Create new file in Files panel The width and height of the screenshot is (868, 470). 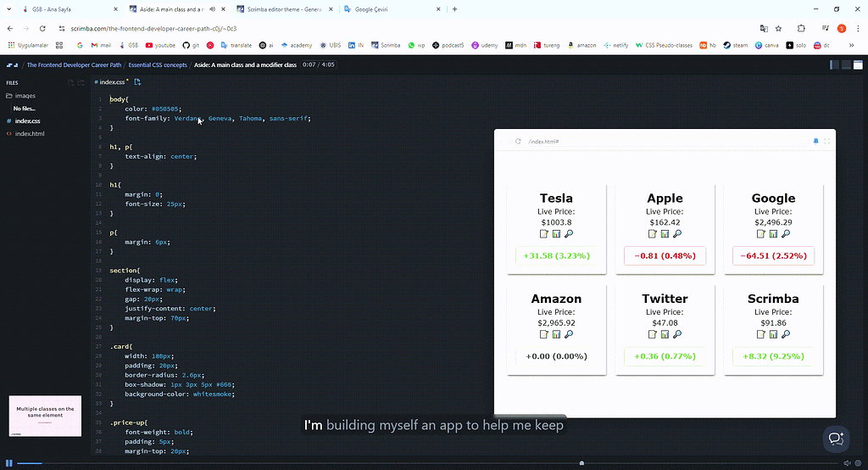point(71,82)
